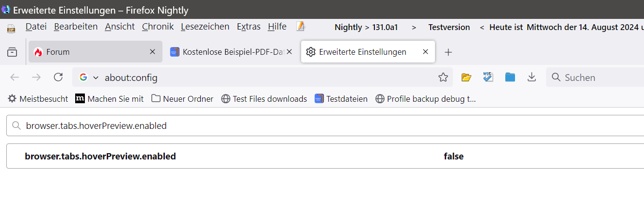Image resolution: width=644 pixels, height=220 pixels.
Task: Open a new tab with plus button
Action: pyautogui.click(x=449, y=52)
